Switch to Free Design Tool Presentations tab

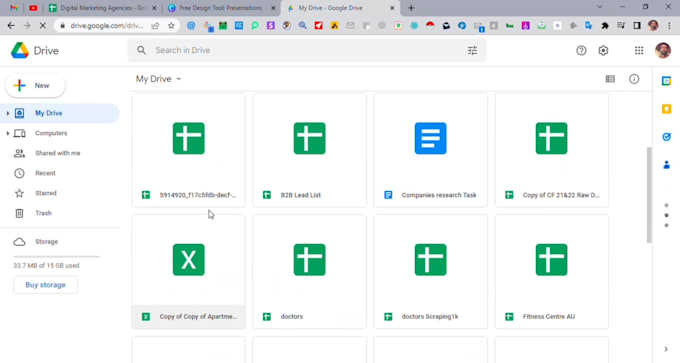pyautogui.click(x=221, y=8)
